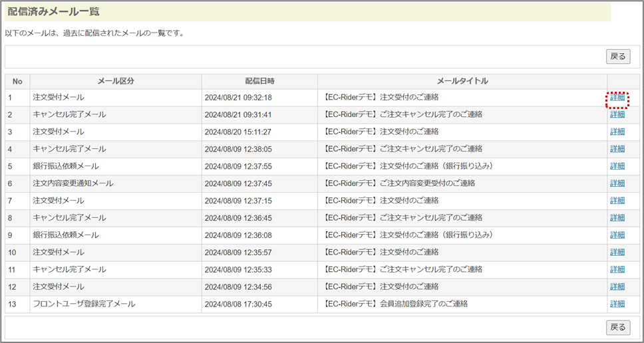The height and width of the screenshot is (343, 644).
Task: Open 詳細 for mail sent 2024/08/09 12:36:45
Action: 617,218
